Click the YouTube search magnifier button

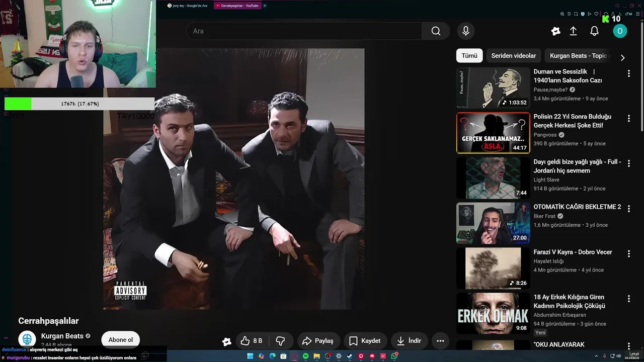[436, 31]
